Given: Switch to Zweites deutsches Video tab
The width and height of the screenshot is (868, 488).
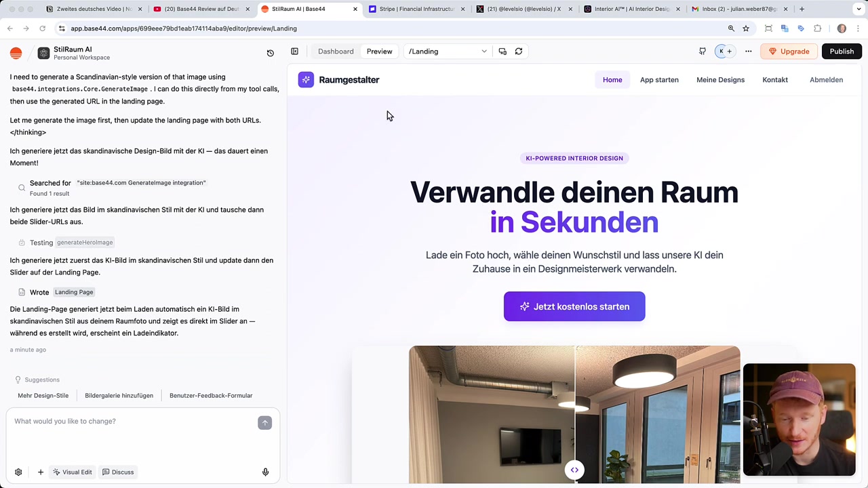Looking at the screenshot, I should (x=93, y=9).
